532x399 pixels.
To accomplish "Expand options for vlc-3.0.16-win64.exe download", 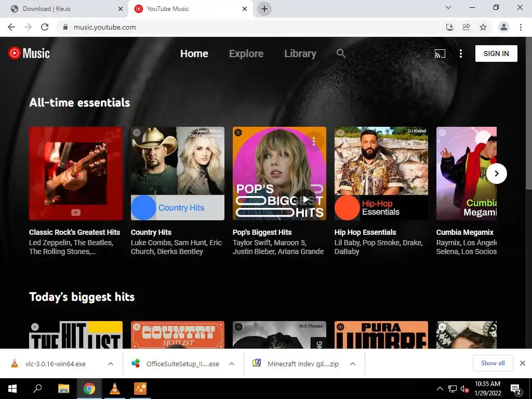I will point(111,364).
